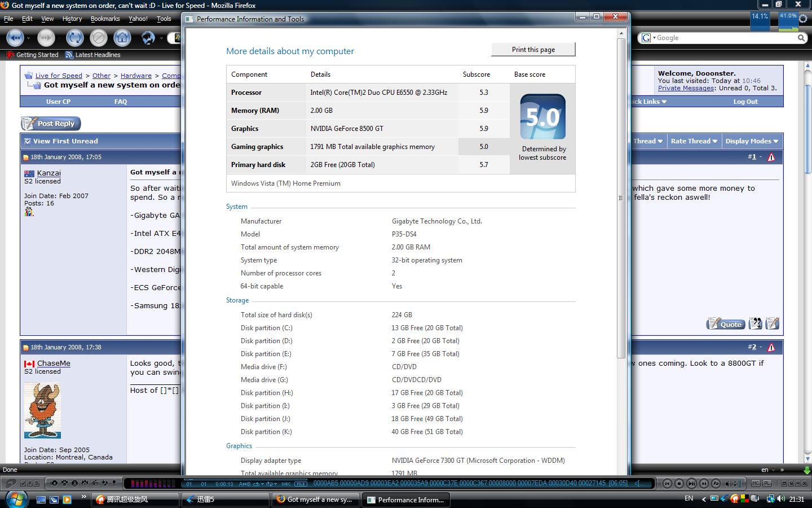812x508 pixels.
Task: Open Private Messages link
Action: 686,88
